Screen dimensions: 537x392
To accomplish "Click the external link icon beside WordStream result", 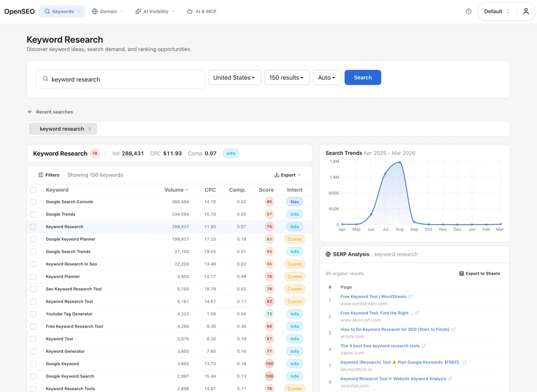I will 410,297.
